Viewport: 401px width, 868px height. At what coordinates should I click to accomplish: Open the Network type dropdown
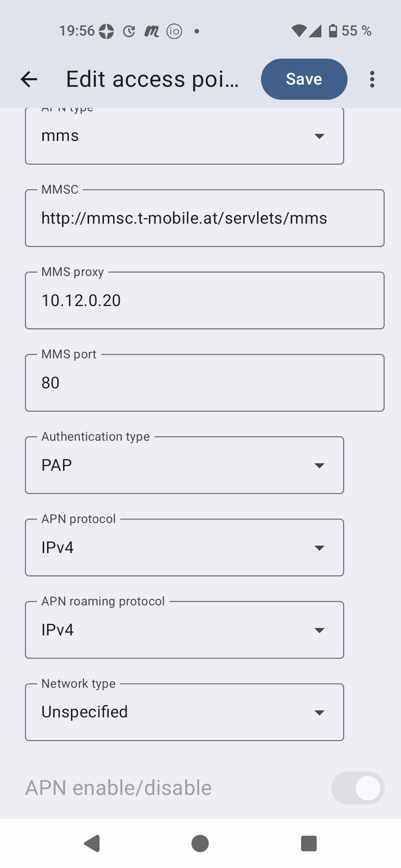coord(184,712)
